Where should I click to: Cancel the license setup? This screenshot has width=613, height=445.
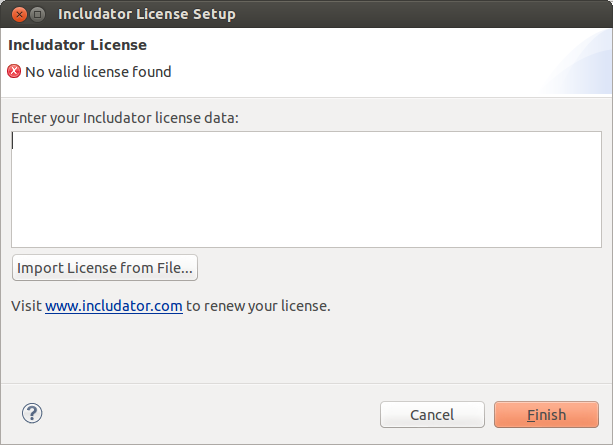(x=432, y=414)
